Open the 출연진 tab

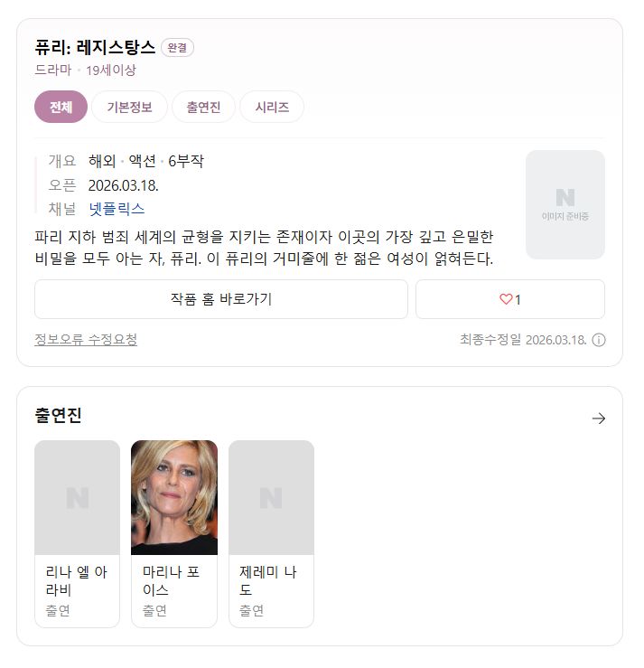[203, 107]
